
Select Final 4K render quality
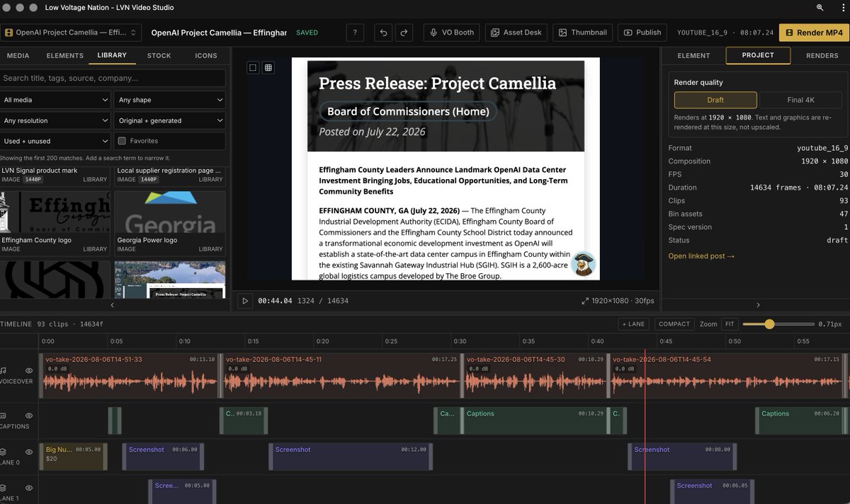(800, 100)
